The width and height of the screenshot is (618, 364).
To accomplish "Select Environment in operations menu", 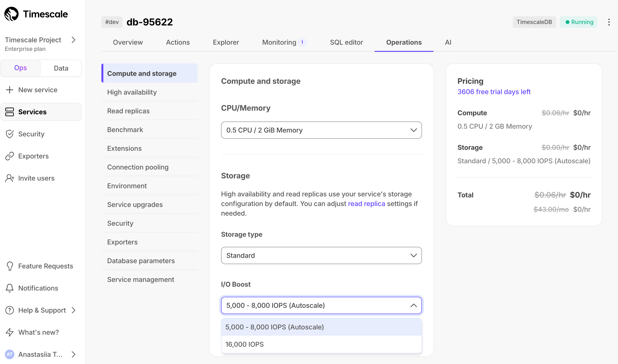I will pos(149,186).
